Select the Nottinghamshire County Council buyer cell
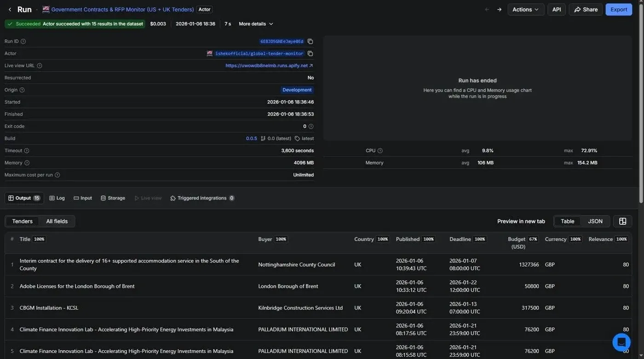Image resolution: width=644 pixels, height=359 pixels. pos(297,265)
